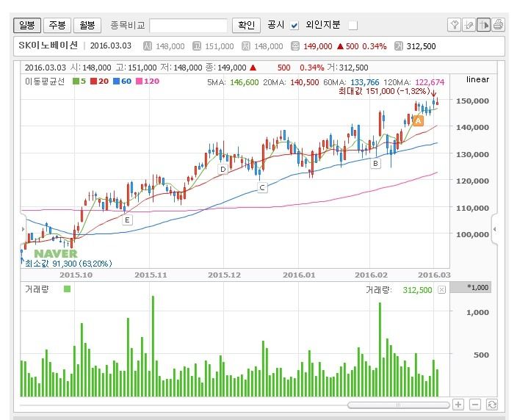The width and height of the screenshot is (517, 420).
Task: Click the 120MA 122,674 value
Action: tap(430, 82)
